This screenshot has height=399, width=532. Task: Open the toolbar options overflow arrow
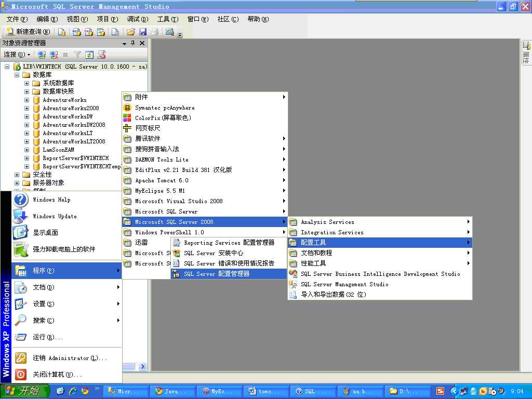coord(180,34)
